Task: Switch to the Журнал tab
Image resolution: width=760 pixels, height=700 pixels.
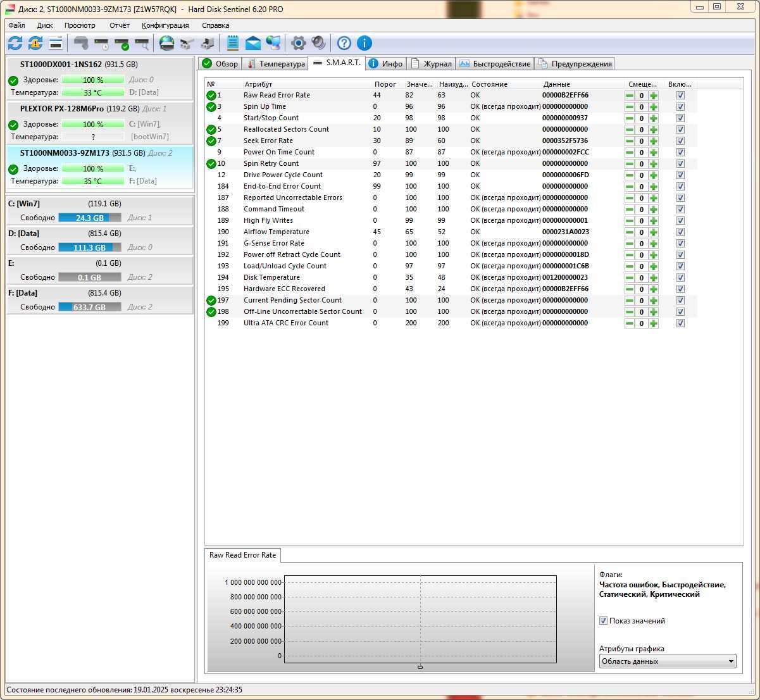Action: point(432,64)
